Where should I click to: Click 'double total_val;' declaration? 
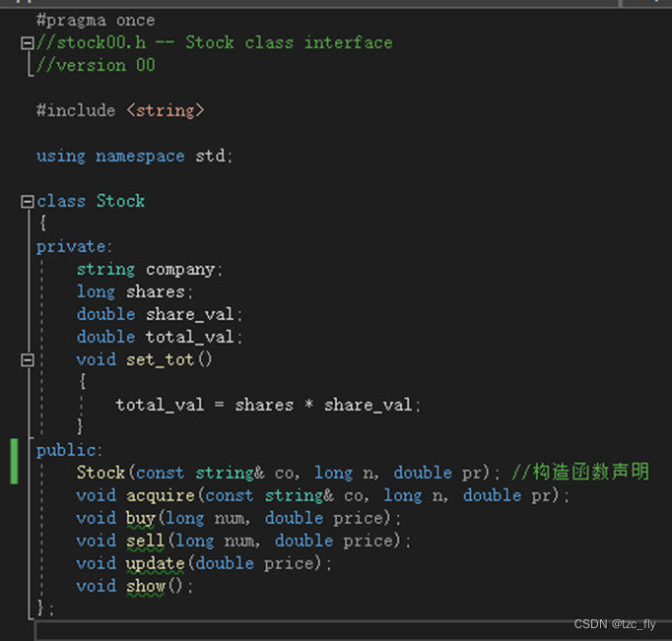tap(160, 337)
